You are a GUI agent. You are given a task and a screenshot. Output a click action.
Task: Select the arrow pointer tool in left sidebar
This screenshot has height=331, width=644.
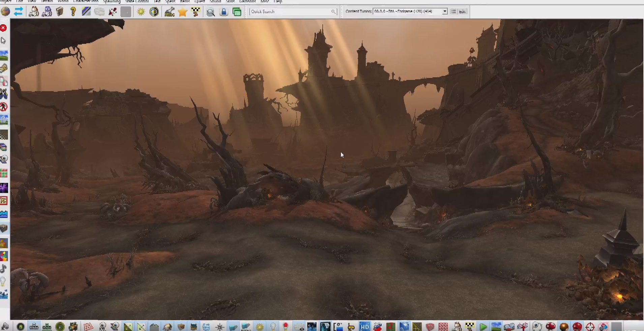click(x=3, y=41)
